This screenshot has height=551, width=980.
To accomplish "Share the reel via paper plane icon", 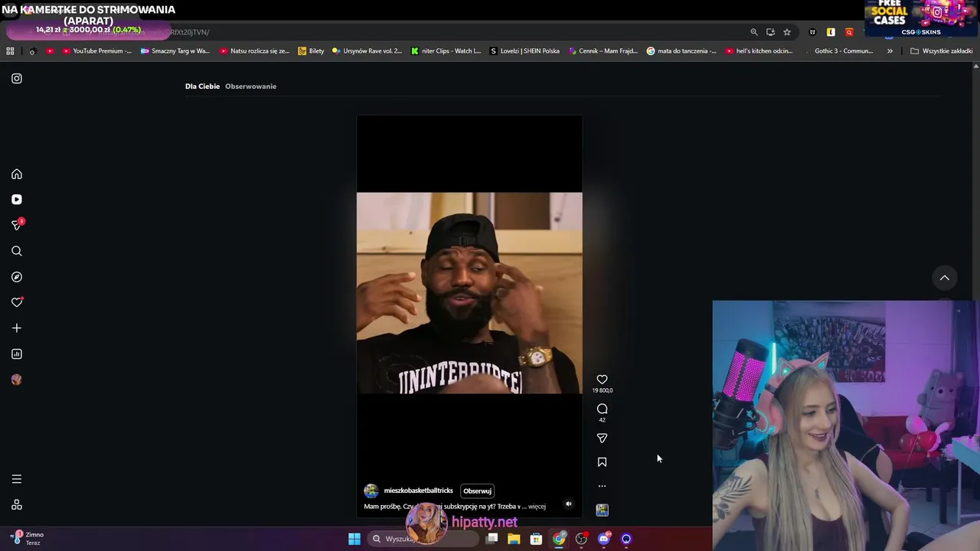I will [602, 439].
